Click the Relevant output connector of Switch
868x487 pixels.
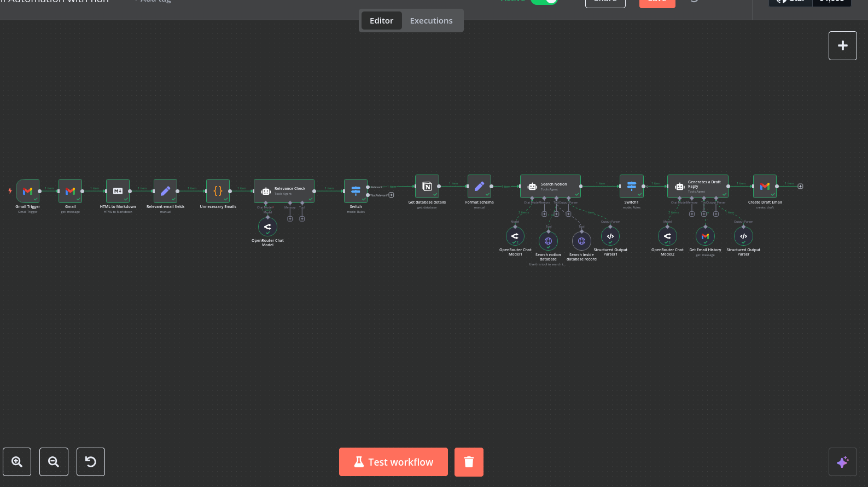pyautogui.click(x=368, y=187)
